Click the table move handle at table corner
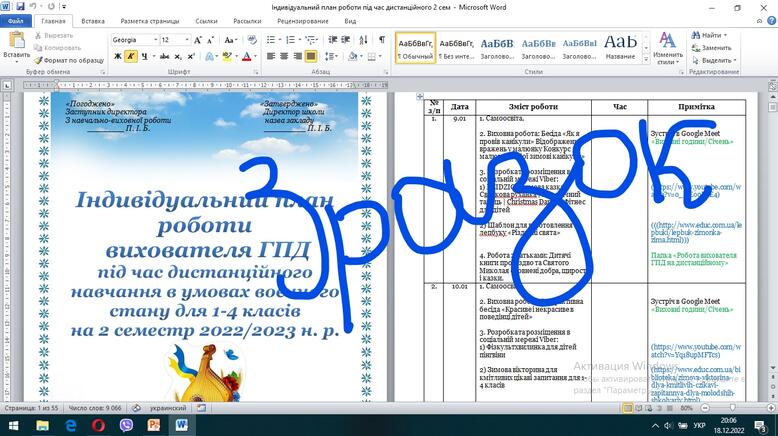The width and height of the screenshot is (778, 436). click(420, 96)
